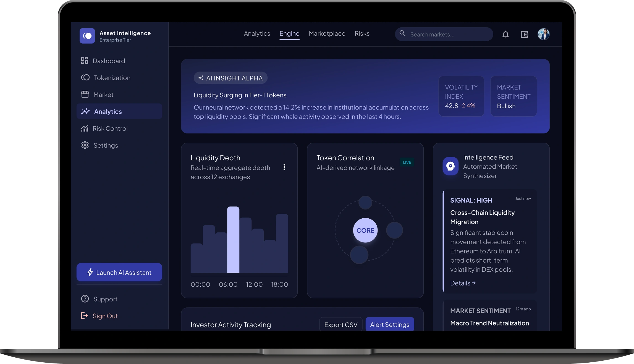Image resolution: width=634 pixels, height=364 pixels.
Task: Click the 06:00 axis label
Action: (x=228, y=284)
